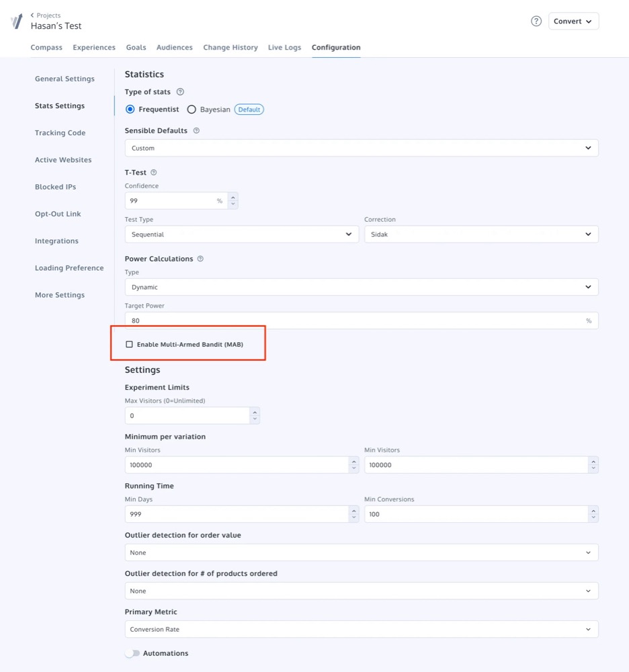Viewport: 629px width, 672px height.
Task: Go to Tracking Code settings
Action: [x=60, y=133]
